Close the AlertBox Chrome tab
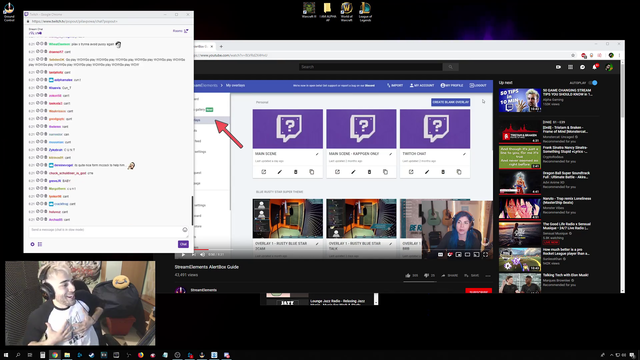 click(x=211, y=46)
